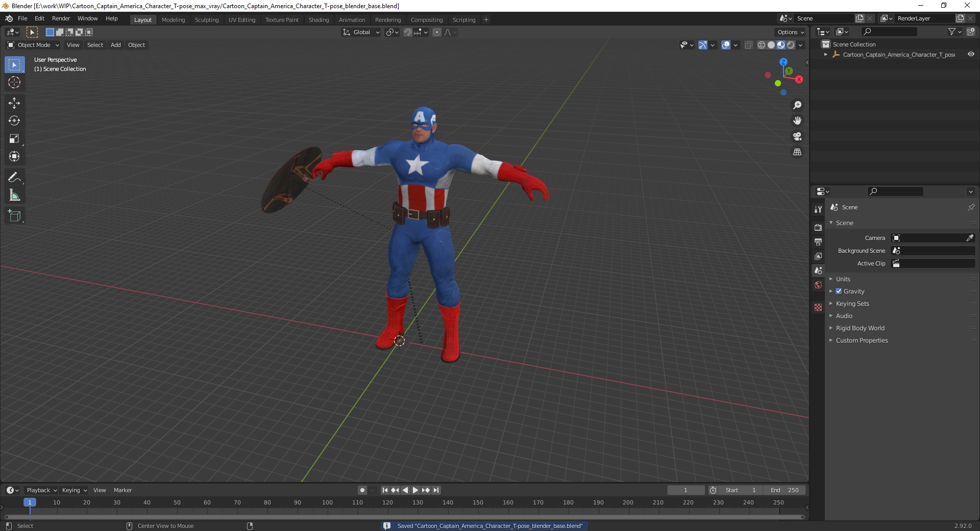This screenshot has height=531, width=980.
Task: Toggle proportional editing
Action: pyautogui.click(x=437, y=32)
